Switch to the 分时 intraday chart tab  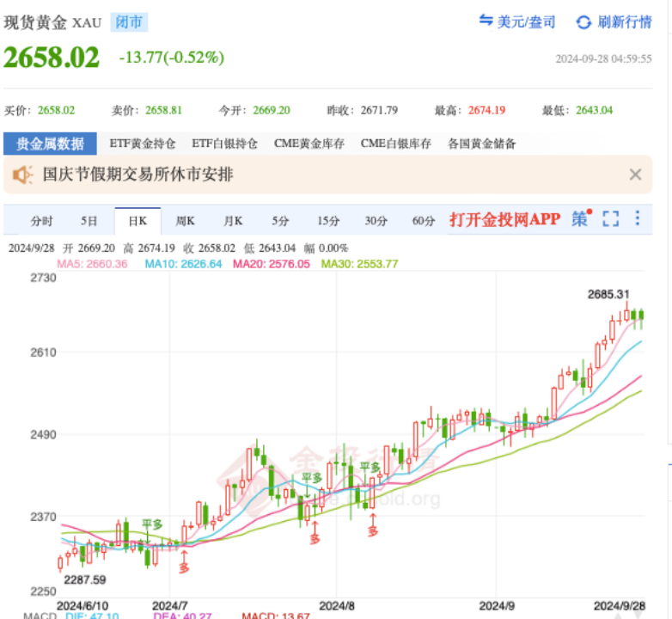42,221
